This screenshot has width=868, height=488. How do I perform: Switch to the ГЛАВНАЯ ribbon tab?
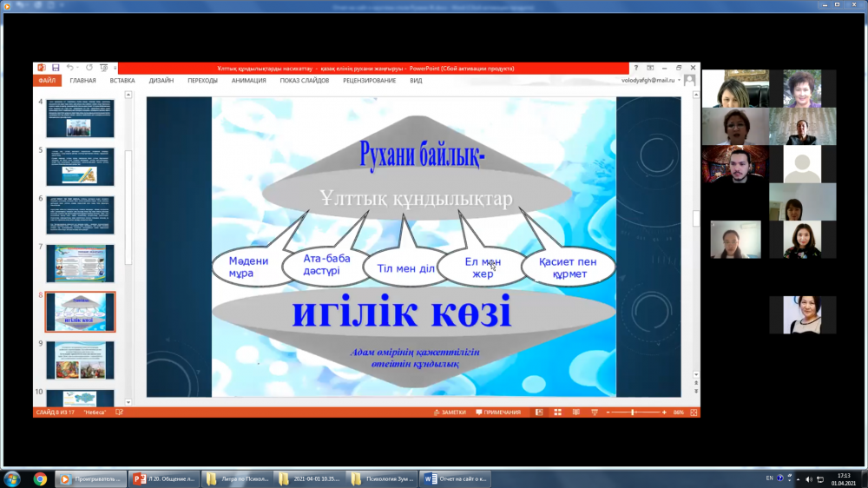tap(82, 80)
